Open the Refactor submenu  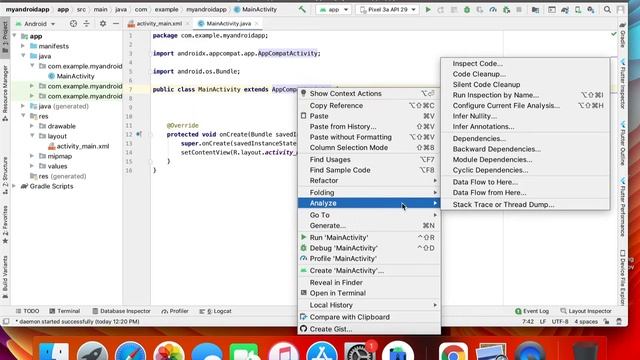pos(369,180)
